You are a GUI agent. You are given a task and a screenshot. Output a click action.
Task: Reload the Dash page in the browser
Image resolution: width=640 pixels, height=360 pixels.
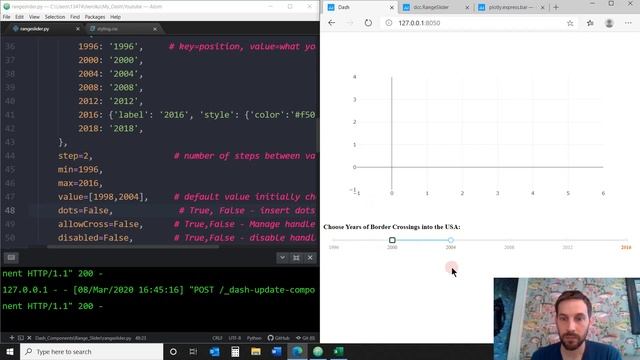pyautogui.click(x=368, y=23)
